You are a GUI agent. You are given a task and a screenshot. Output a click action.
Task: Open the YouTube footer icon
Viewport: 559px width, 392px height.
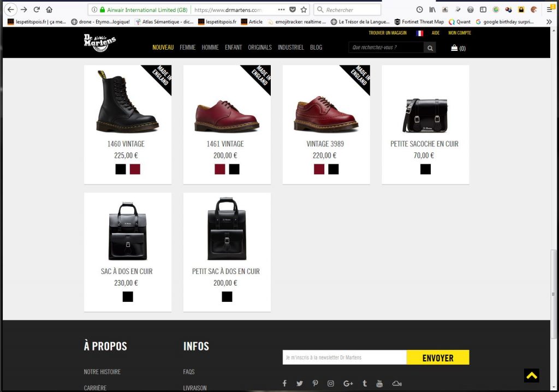379,383
